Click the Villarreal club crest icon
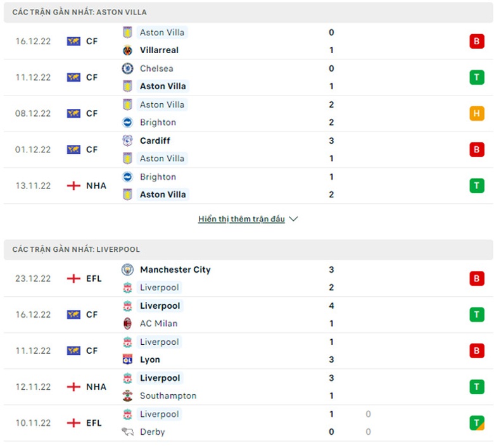The height and width of the screenshot is (448, 494). (127, 50)
